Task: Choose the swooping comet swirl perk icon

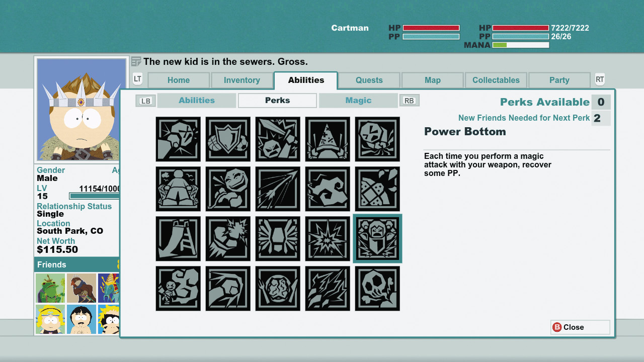Action: 228,289
